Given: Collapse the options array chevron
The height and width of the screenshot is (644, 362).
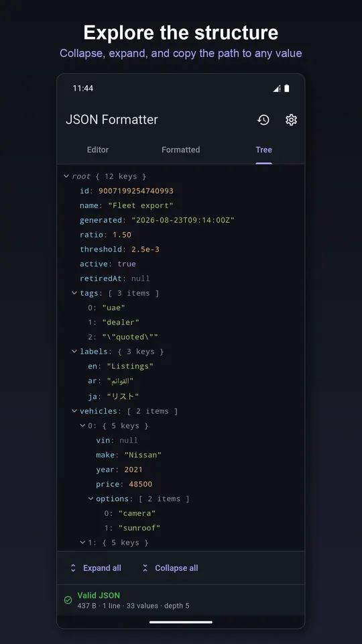Looking at the screenshot, I should pyautogui.click(x=90, y=498).
